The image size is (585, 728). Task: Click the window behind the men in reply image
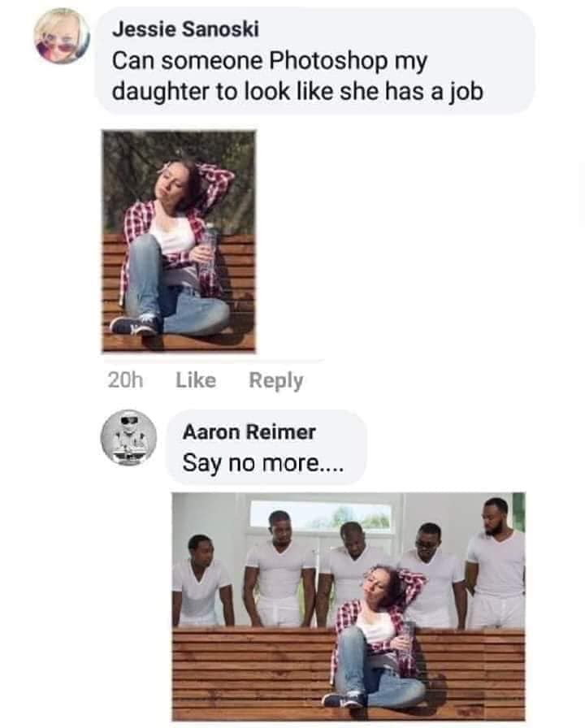[x=320, y=515]
